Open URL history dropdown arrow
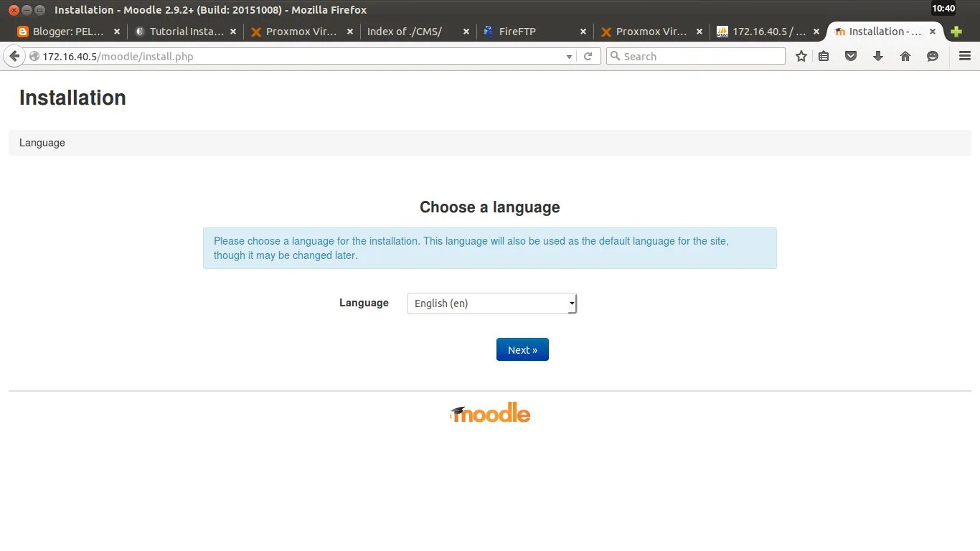The height and width of the screenshot is (551, 980). pos(570,56)
